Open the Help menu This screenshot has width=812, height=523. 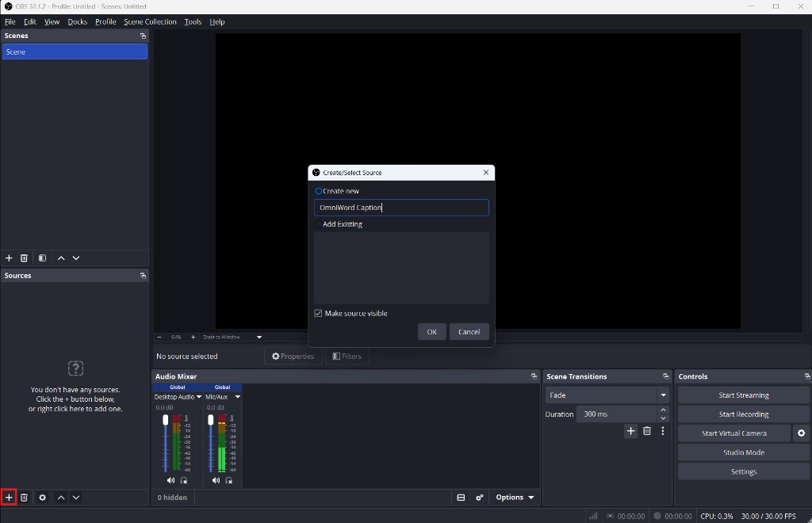(217, 21)
